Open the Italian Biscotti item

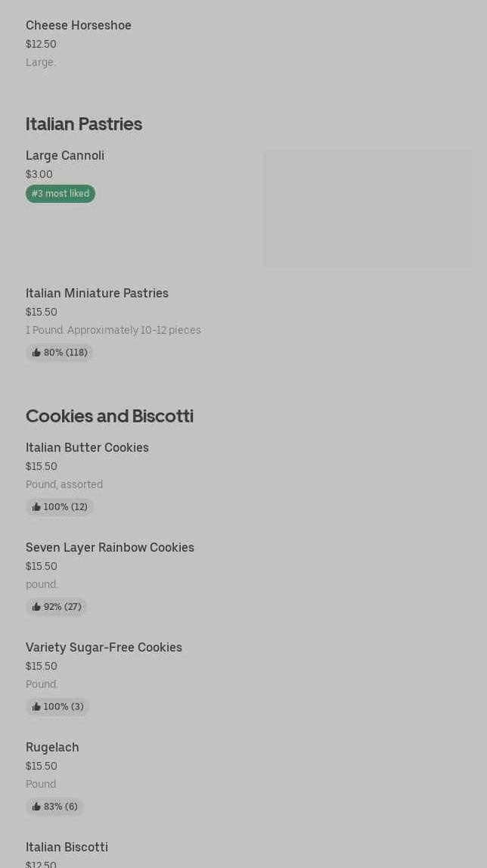coord(67,847)
